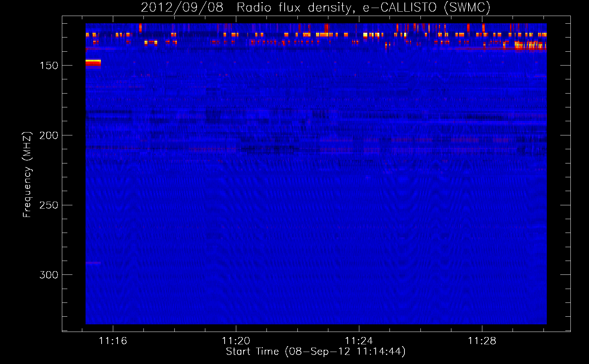Select the 150 frequency tick label
589x364 pixels.
[x=49, y=66]
